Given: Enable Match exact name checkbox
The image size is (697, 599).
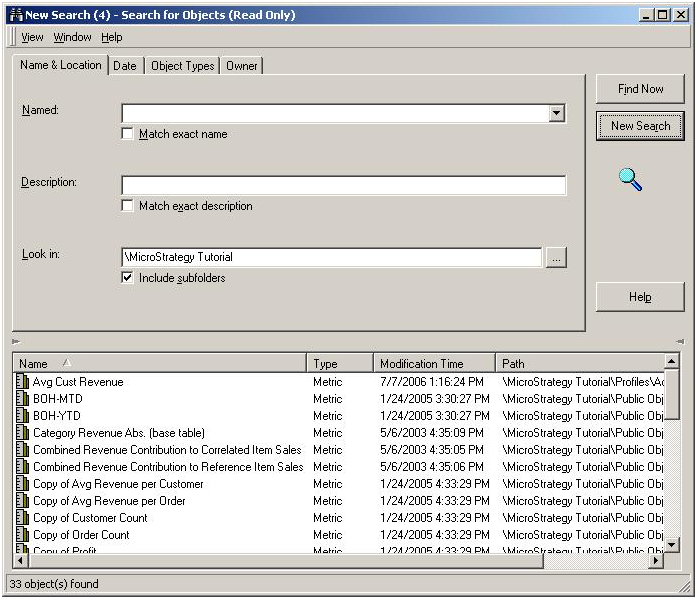Looking at the screenshot, I should 127,134.
